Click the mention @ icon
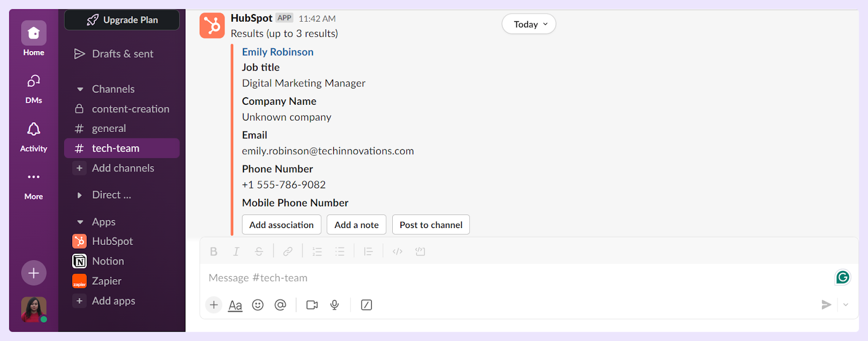This screenshot has width=868, height=341. pos(280,305)
